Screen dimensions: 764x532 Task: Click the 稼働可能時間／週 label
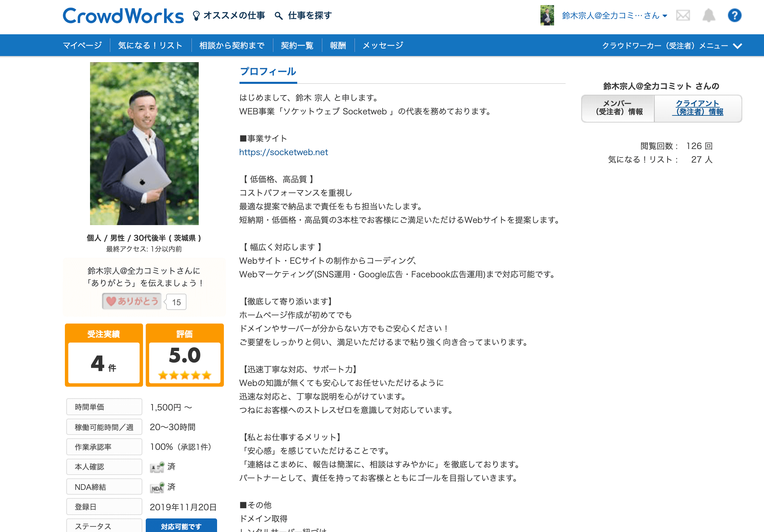coord(104,427)
